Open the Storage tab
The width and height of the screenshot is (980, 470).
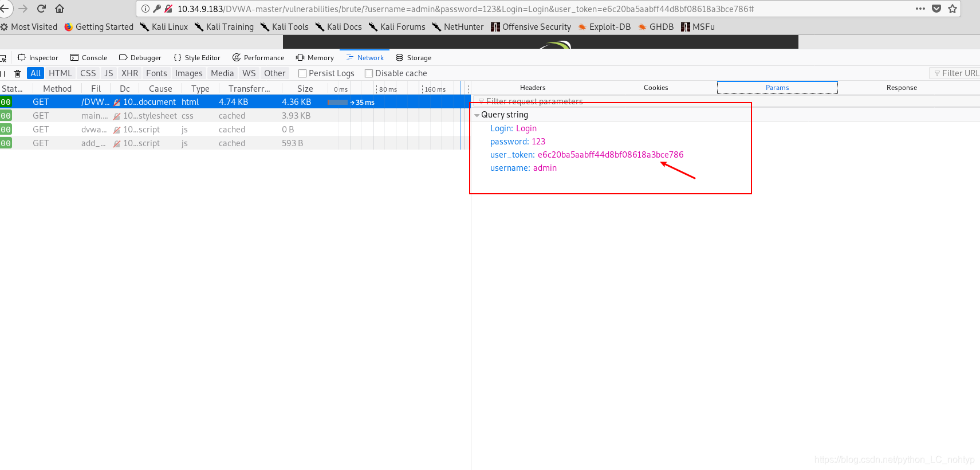point(414,58)
